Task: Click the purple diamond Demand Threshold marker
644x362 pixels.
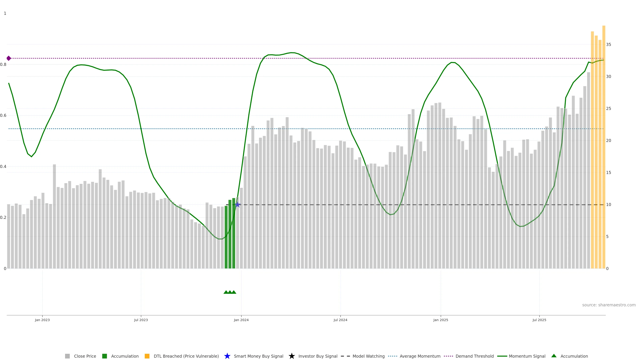Action: tap(9, 58)
